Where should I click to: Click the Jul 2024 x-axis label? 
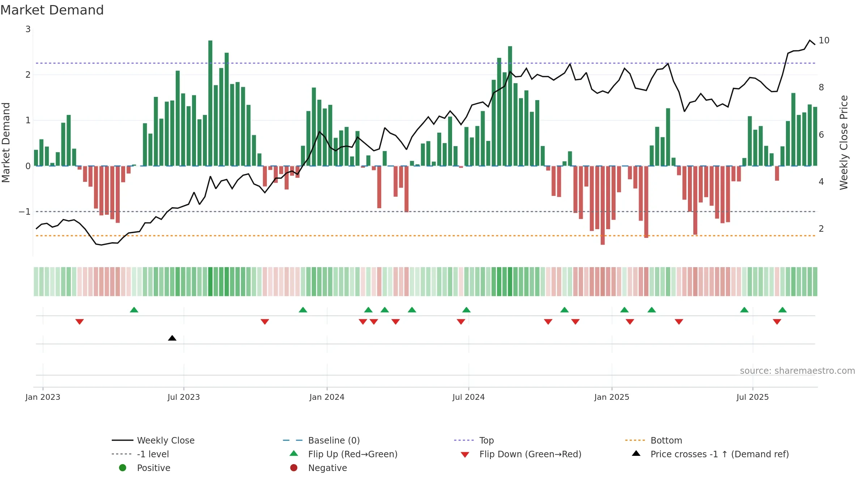coord(468,397)
